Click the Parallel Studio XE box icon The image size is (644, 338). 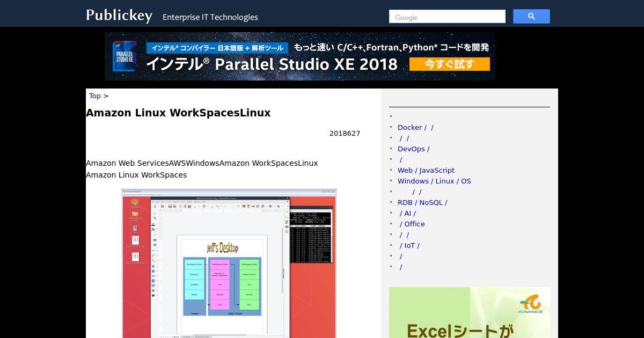tap(125, 56)
